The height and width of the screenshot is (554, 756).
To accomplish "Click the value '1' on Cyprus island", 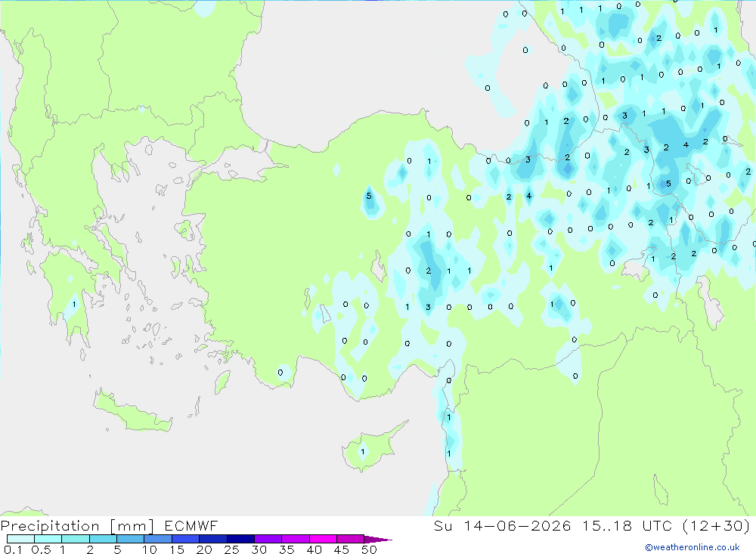I will (x=363, y=452).
